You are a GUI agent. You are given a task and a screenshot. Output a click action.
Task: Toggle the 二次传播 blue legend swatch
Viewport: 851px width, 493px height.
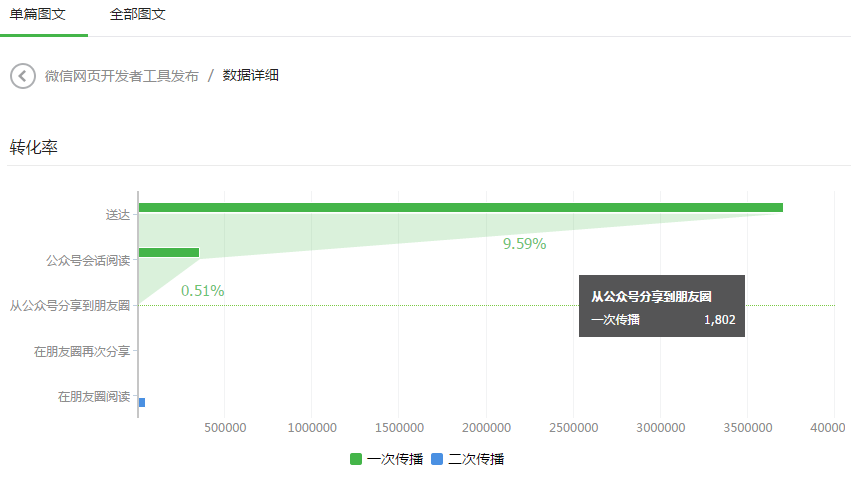pos(437,459)
